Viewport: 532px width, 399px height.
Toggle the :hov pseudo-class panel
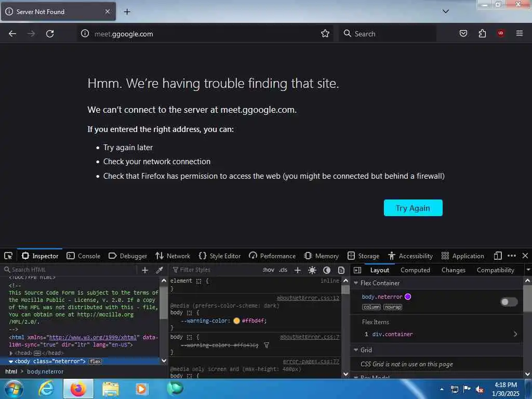[x=269, y=270]
